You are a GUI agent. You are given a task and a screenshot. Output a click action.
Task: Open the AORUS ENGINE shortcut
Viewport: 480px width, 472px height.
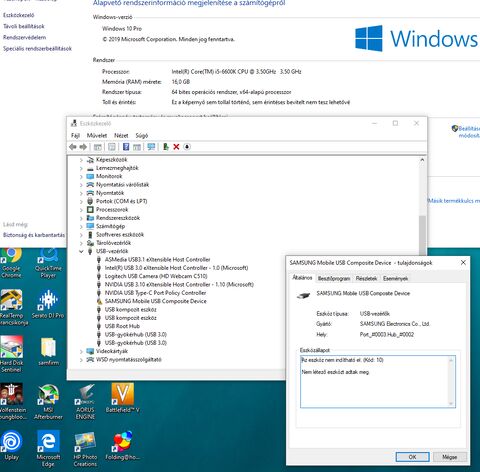coord(85,402)
